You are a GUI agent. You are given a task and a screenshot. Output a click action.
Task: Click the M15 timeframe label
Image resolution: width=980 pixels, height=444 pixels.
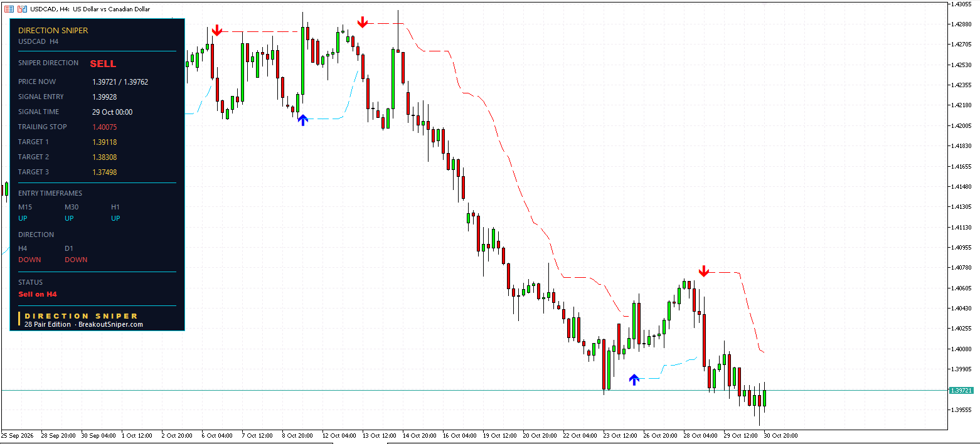coord(25,207)
